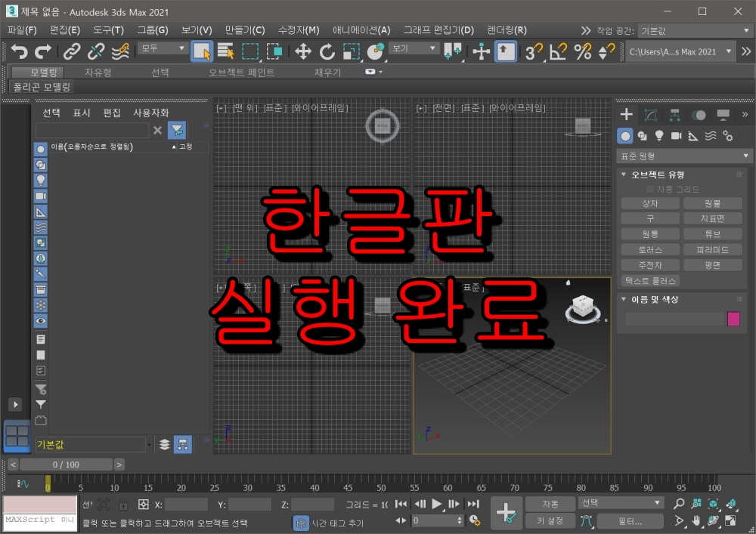Click the 키 설정 (Set Key) button
The width and height of the screenshot is (756, 534).
pyautogui.click(x=550, y=520)
